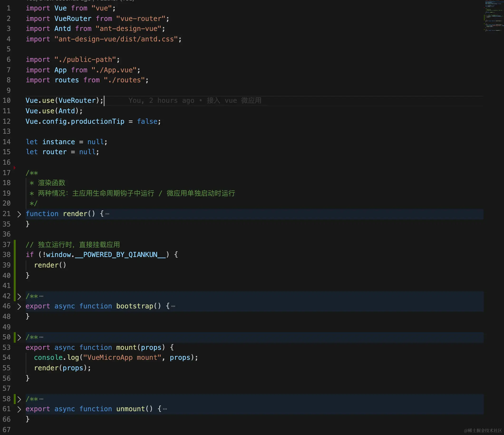The height and width of the screenshot is (435, 504).
Task: Toggle a breakpoint on line 10 Vue.use(VueRouter)
Action: point(15,100)
